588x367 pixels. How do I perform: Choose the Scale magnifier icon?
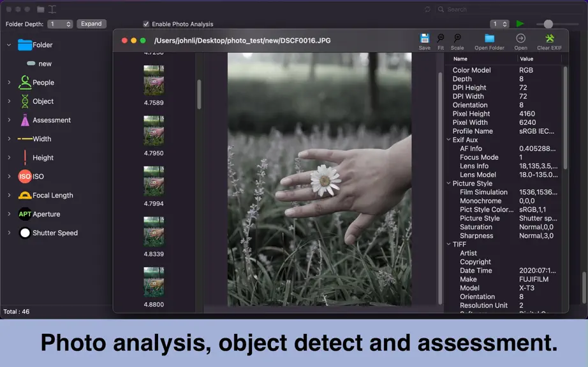point(457,38)
